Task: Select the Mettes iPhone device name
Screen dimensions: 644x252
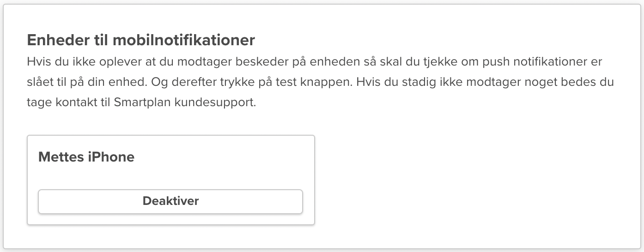Action: pos(86,157)
